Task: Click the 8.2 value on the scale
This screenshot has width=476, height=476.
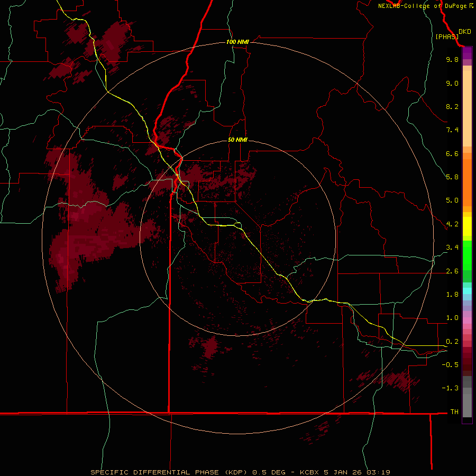Action: point(452,106)
